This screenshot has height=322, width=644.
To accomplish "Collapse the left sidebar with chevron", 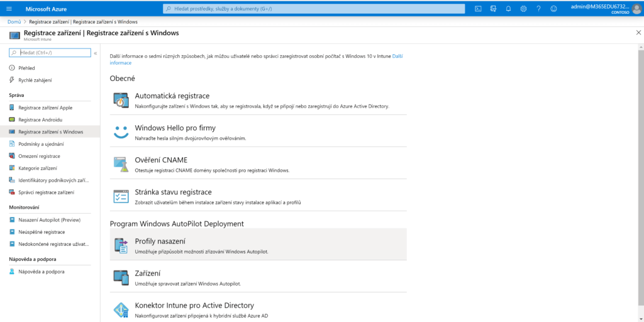I will pyautogui.click(x=96, y=53).
